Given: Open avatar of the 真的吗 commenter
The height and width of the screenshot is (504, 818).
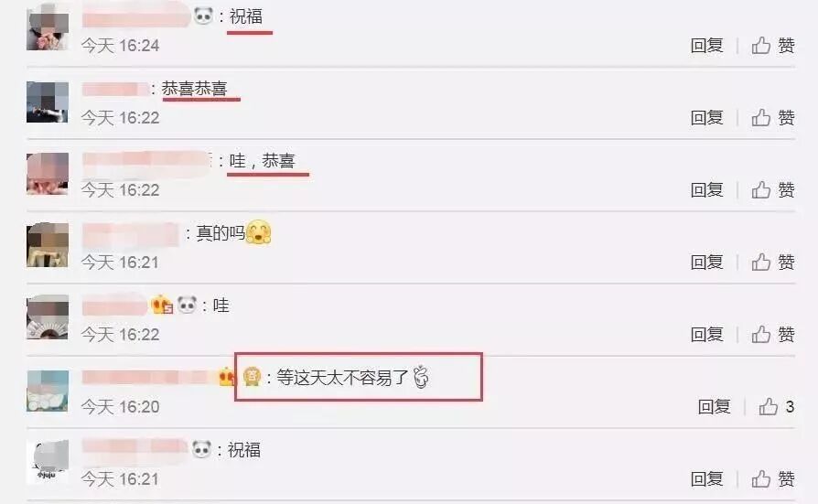Looking at the screenshot, I should (x=48, y=245).
